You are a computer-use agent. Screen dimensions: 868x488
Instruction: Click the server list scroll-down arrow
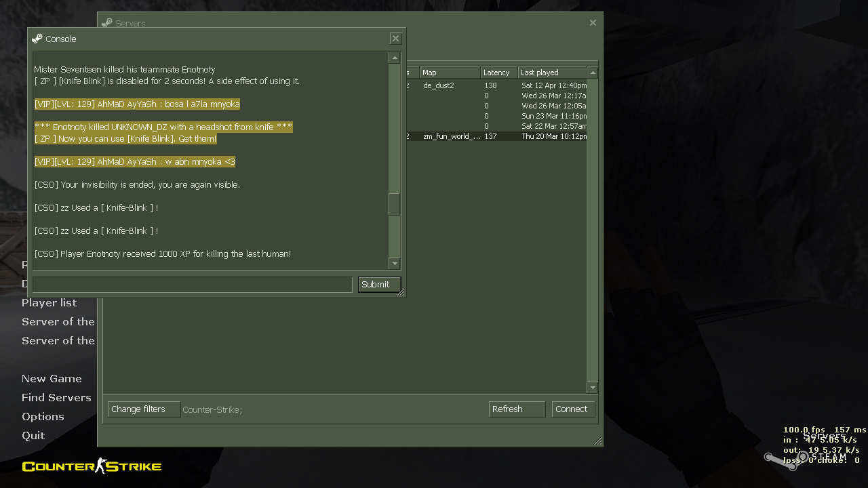coord(592,388)
